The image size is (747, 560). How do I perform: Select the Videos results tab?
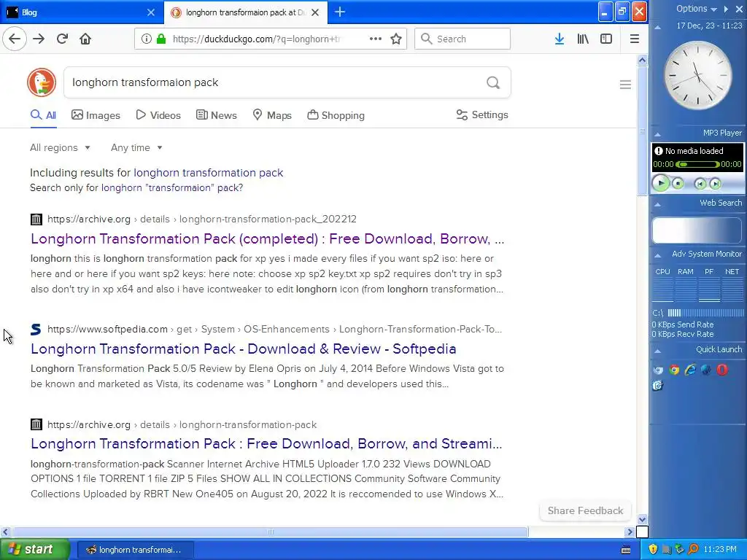click(158, 115)
